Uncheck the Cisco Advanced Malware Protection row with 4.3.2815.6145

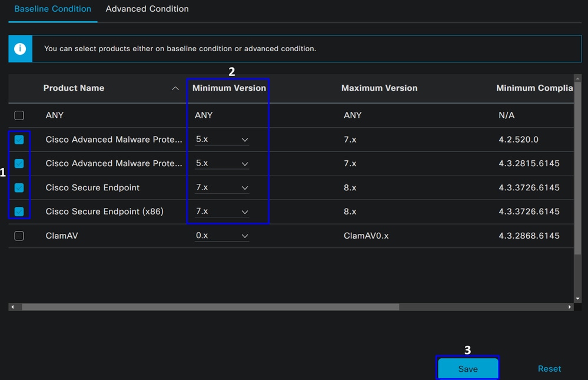(19, 164)
